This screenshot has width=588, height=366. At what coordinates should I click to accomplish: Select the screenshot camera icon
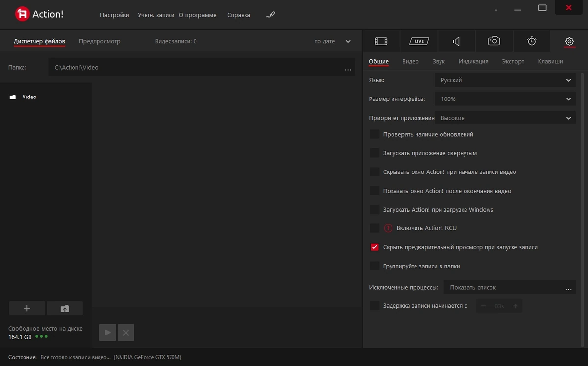pyautogui.click(x=494, y=41)
